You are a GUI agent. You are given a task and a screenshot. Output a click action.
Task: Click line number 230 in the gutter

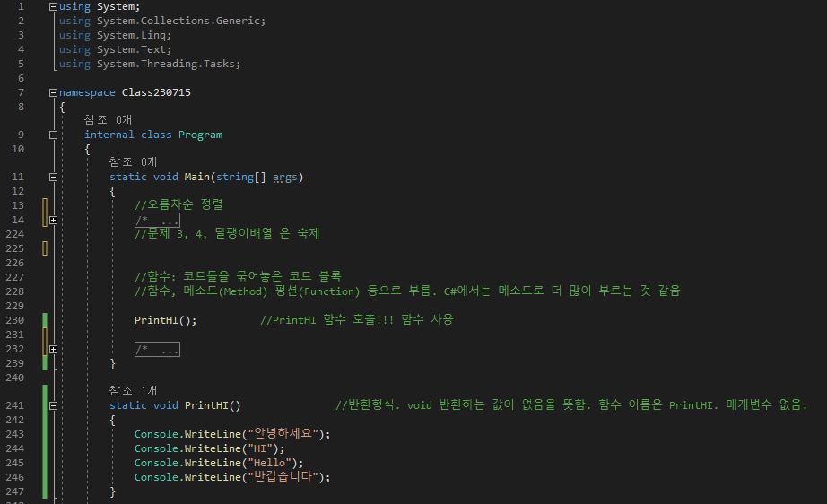[14, 320]
